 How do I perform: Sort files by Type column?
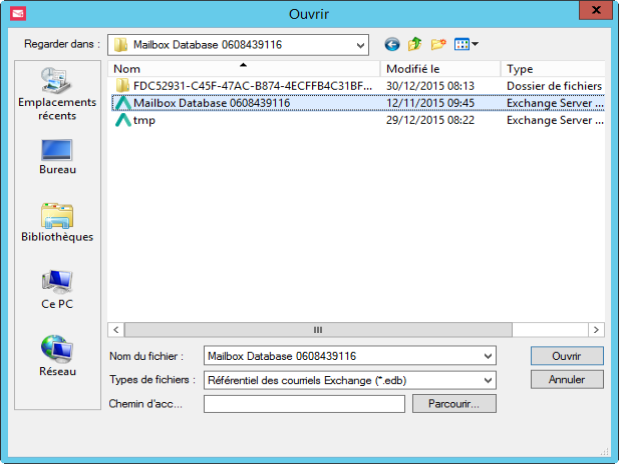[553, 69]
